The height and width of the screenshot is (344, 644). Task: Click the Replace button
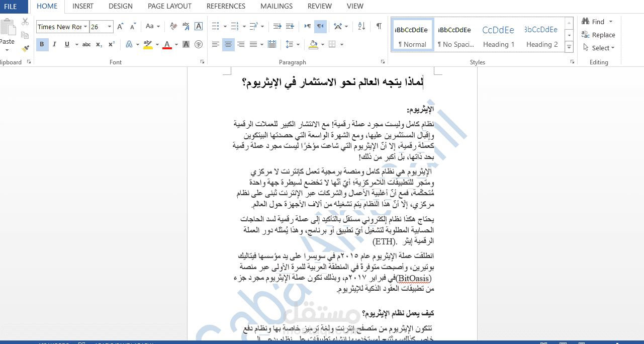click(598, 35)
